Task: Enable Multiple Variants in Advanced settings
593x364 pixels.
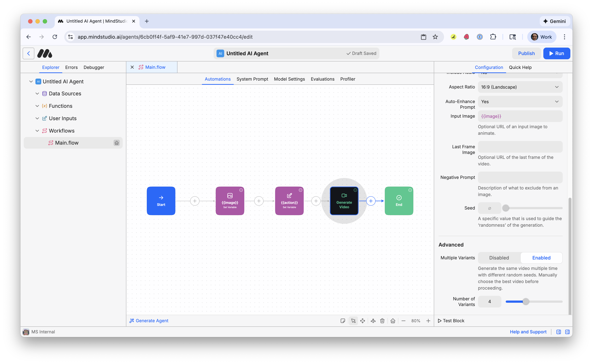Action: coord(541,258)
